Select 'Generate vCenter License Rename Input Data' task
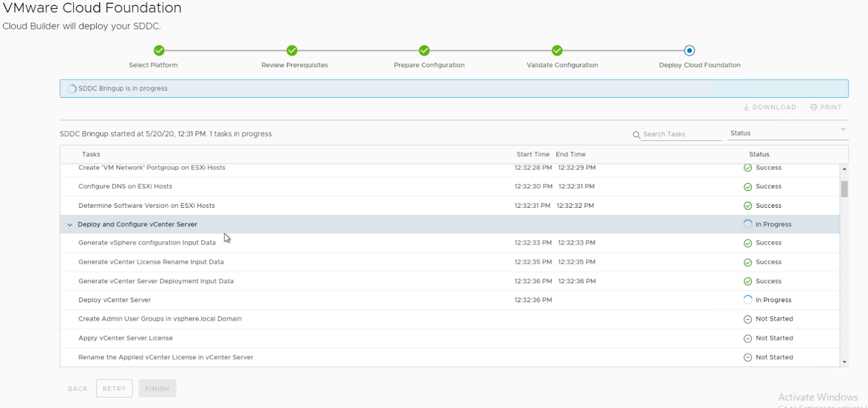This screenshot has height=408, width=868. tap(450, 262)
